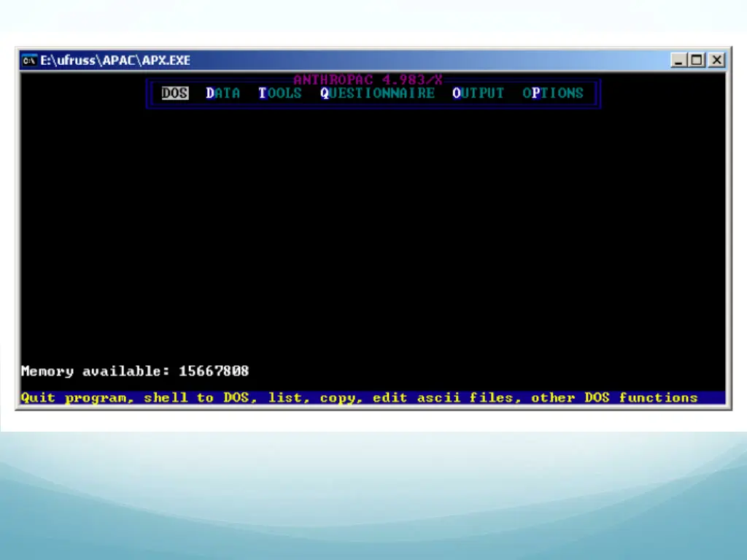Screen dimensions: 747x560
Task: Click the console icon in title bar
Action: coord(29,61)
